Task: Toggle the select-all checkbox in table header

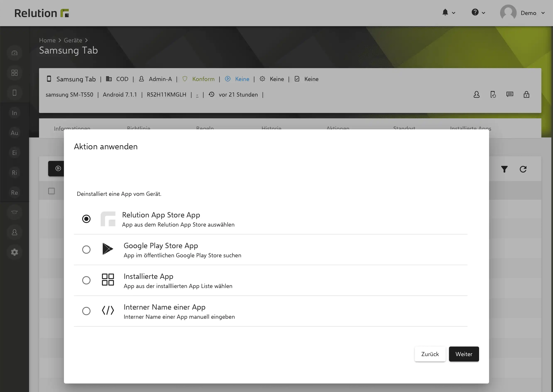Action: 51,191
